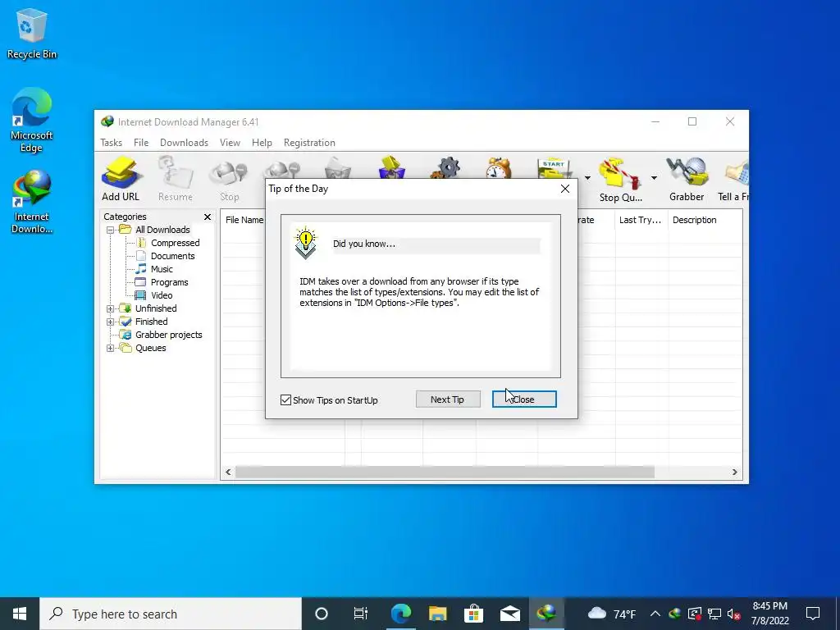Open the Downloads menu
Viewport: 840px width, 630px height.
click(x=184, y=143)
